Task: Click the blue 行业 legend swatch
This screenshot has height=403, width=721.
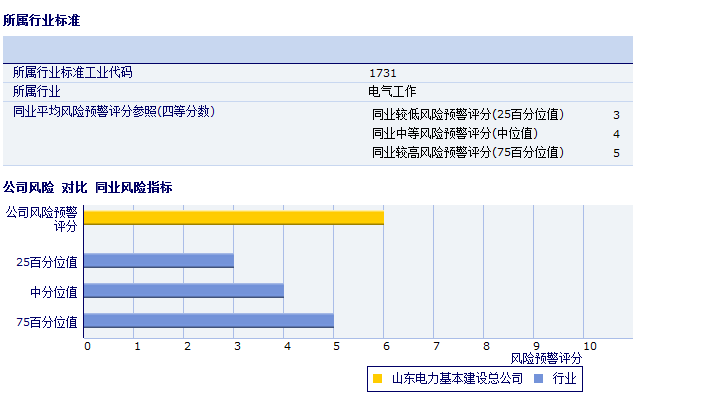Action: point(538,379)
